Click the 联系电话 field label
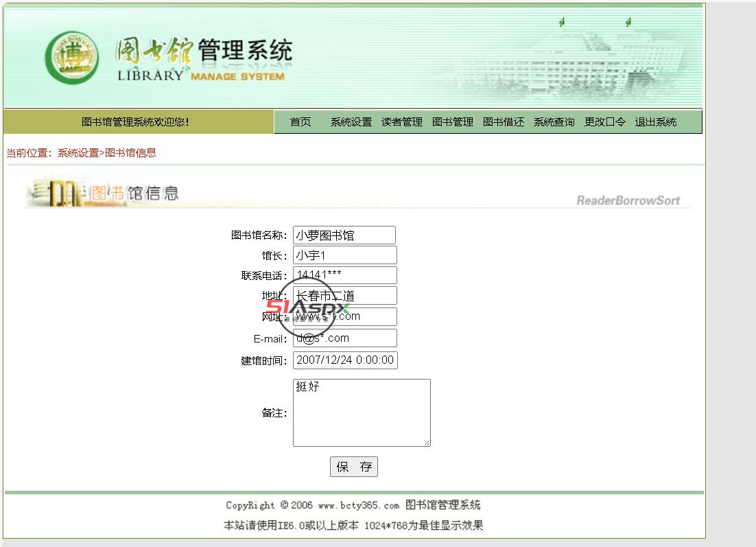Screen dimensions: 756x547 (264, 276)
